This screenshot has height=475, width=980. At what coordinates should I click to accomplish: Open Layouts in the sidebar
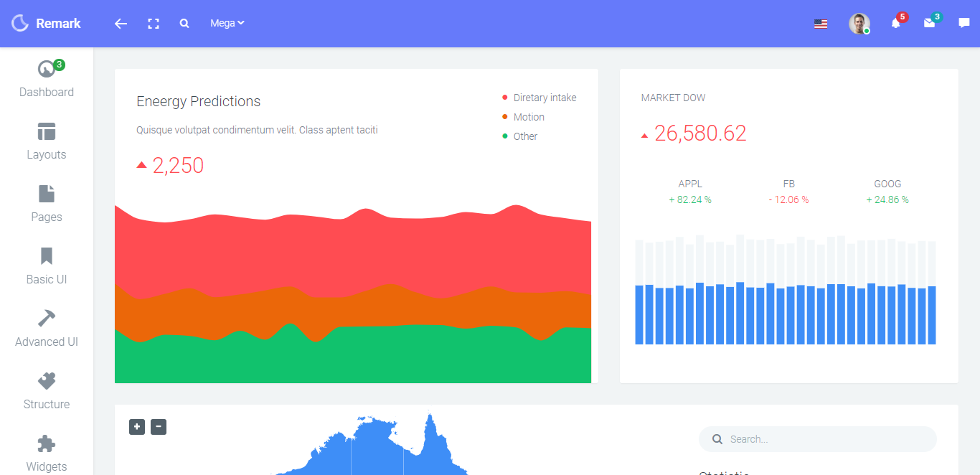tap(47, 141)
